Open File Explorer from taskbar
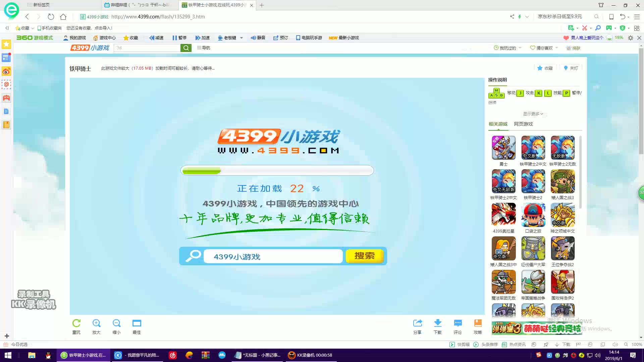 (32, 355)
